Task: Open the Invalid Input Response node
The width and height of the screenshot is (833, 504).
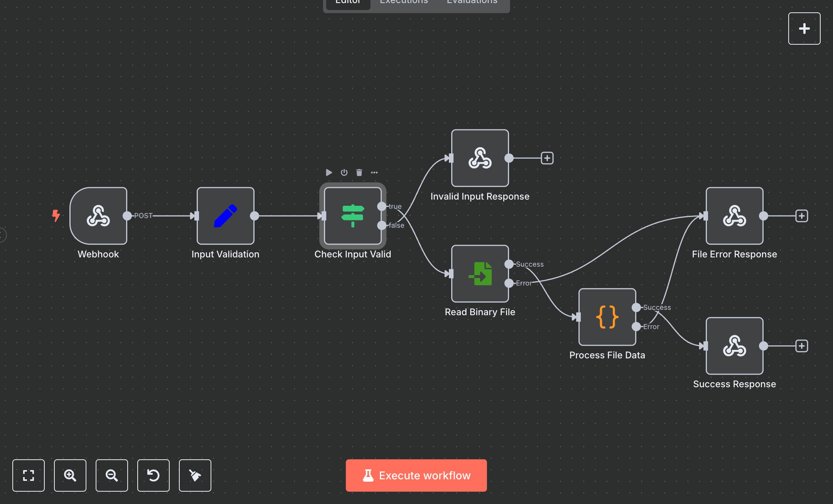Action: tap(479, 158)
